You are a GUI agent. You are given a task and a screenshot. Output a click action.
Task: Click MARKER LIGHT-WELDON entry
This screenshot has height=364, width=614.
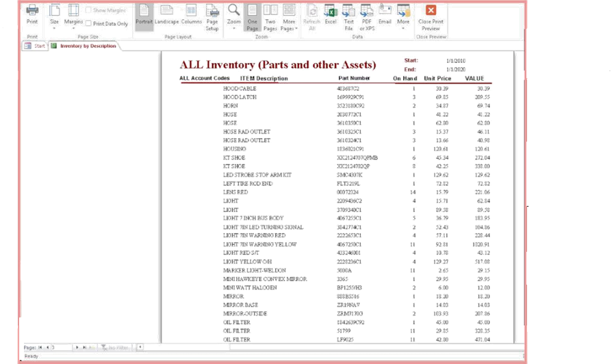point(255,270)
